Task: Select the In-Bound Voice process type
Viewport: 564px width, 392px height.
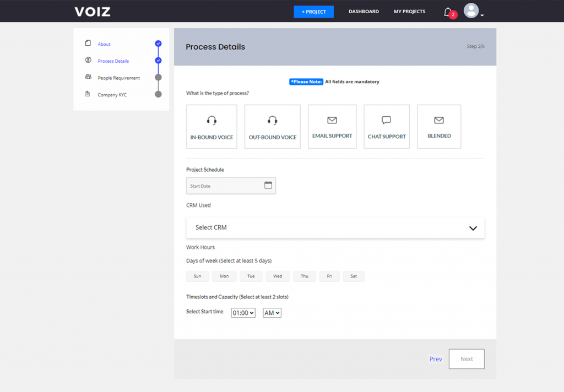Action: point(211,127)
